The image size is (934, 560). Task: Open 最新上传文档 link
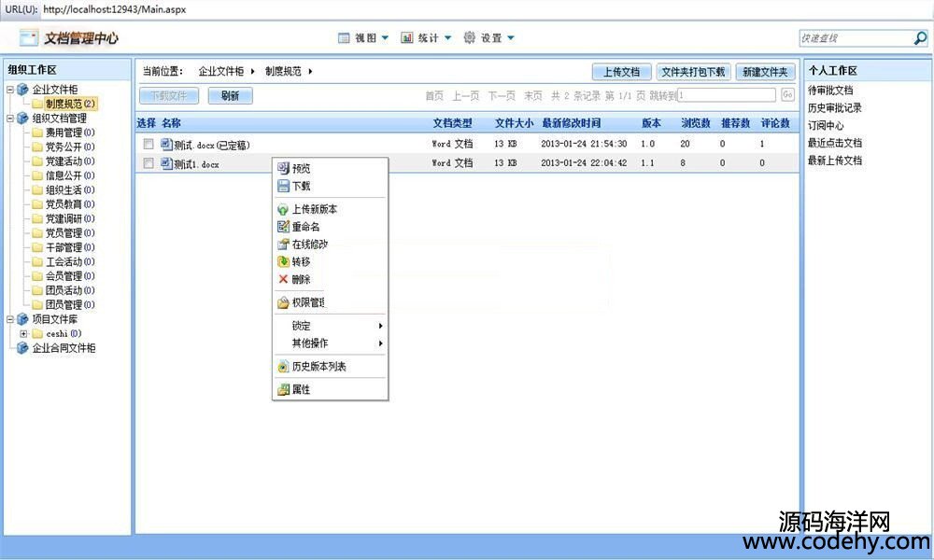pos(834,161)
